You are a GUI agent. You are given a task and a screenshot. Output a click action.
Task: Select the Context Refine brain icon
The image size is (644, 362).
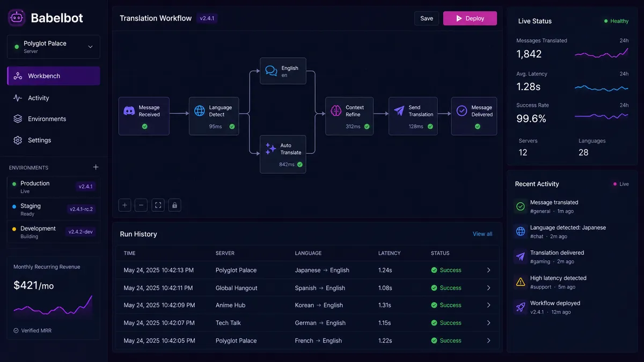point(336,111)
